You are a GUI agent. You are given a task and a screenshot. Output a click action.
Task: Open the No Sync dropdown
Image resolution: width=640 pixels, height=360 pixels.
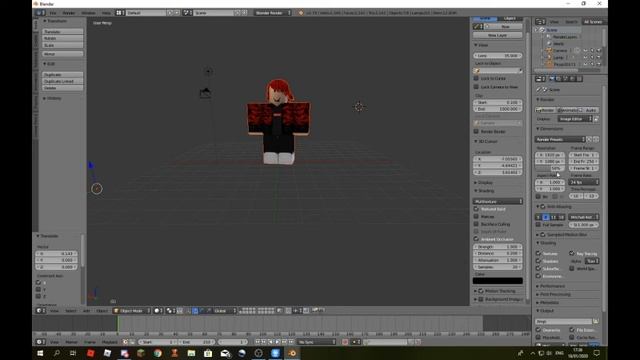pos(316,342)
